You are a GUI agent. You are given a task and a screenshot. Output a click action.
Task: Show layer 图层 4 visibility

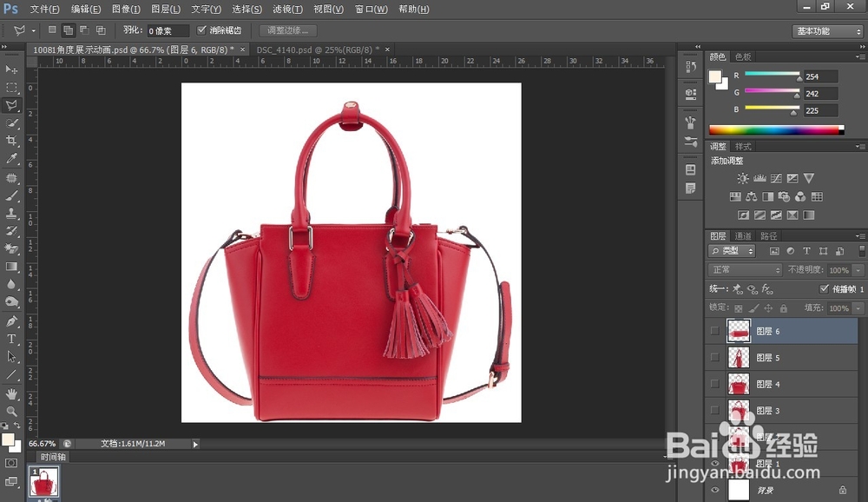coord(714,384)
